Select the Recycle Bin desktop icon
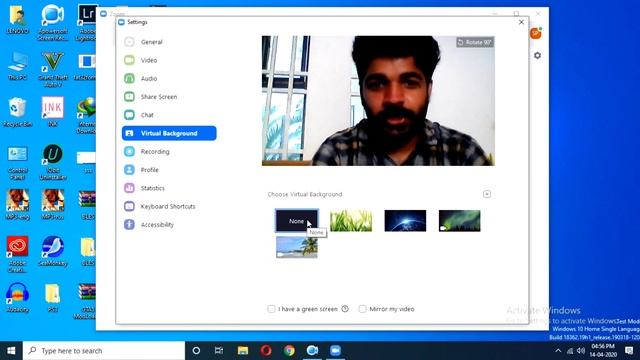 (17, 112)
